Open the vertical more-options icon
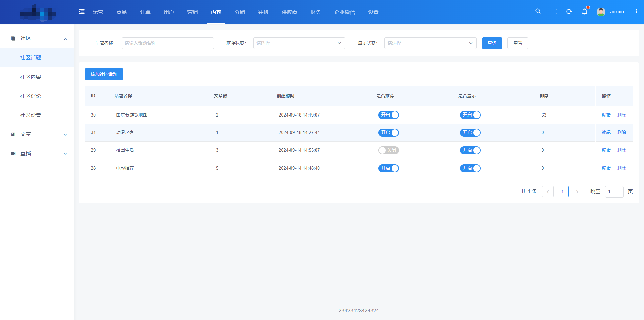Image resolution: width=644 pixels, height=320 pixels. pos(636,11)
